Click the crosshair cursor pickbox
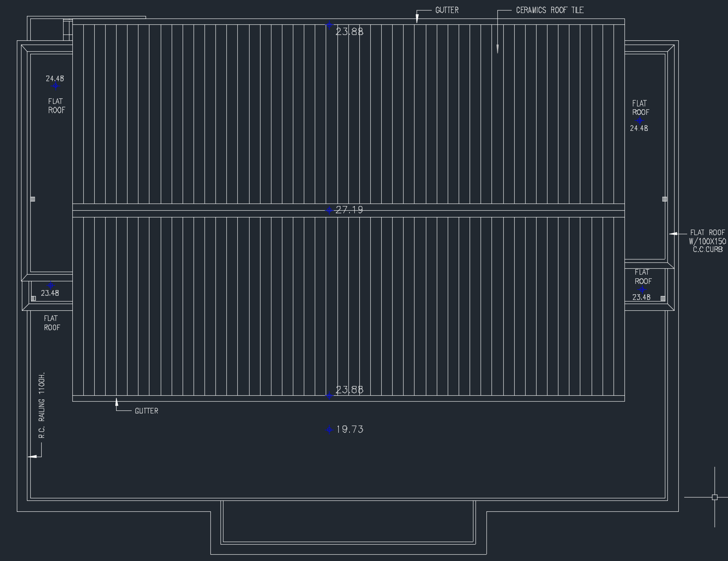This screenshot has width=728, height=561. (x=715, y=497)
